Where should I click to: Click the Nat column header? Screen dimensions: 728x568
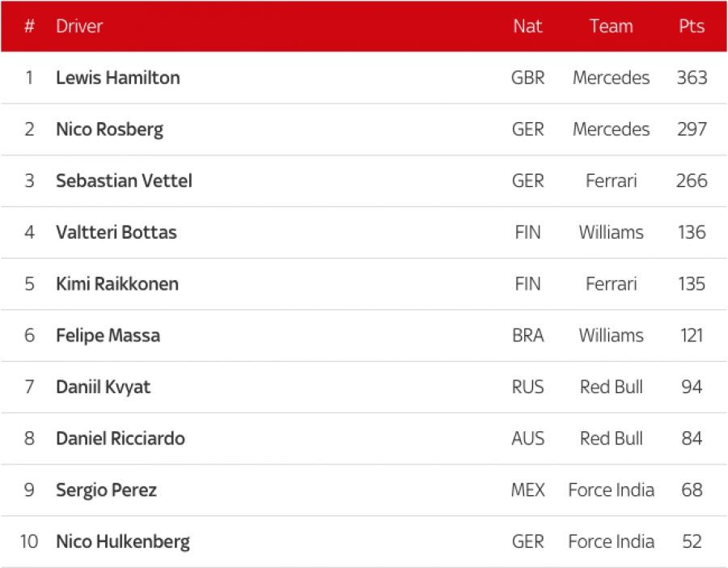pyautogui.click(x=527, y=26)
